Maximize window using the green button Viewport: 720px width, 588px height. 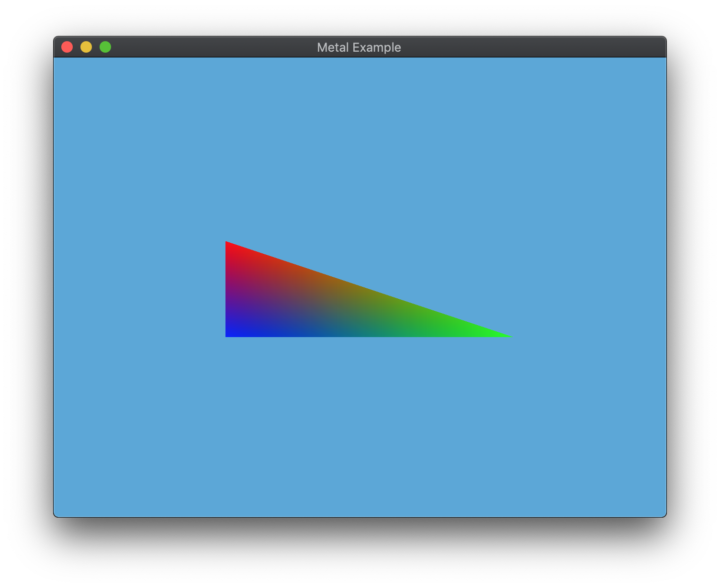pyautogui.click(x=105, y=47)
